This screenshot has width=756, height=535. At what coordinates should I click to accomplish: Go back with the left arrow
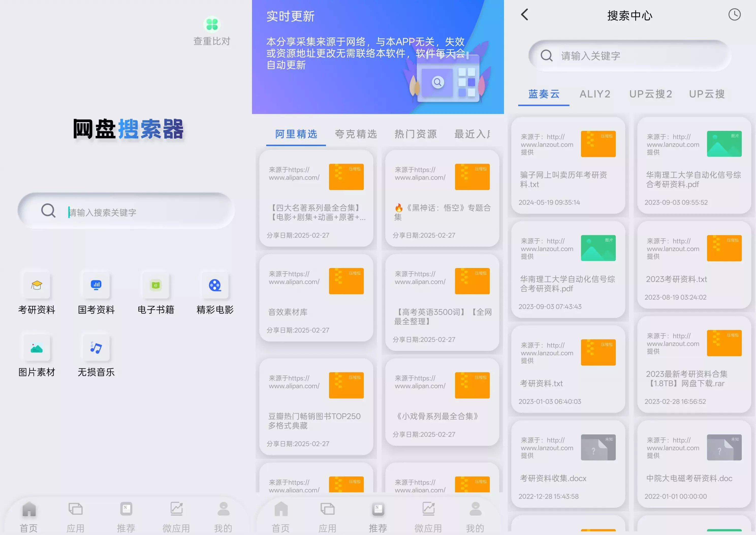525,15
